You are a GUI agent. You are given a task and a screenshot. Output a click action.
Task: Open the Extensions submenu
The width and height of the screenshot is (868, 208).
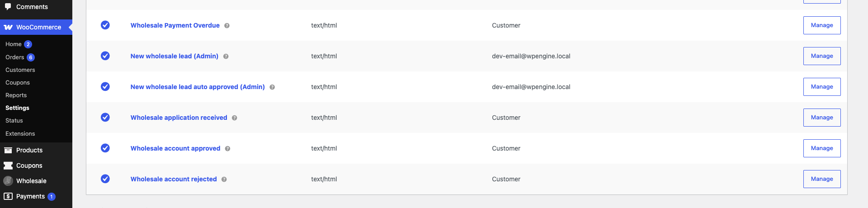[20, 134]
